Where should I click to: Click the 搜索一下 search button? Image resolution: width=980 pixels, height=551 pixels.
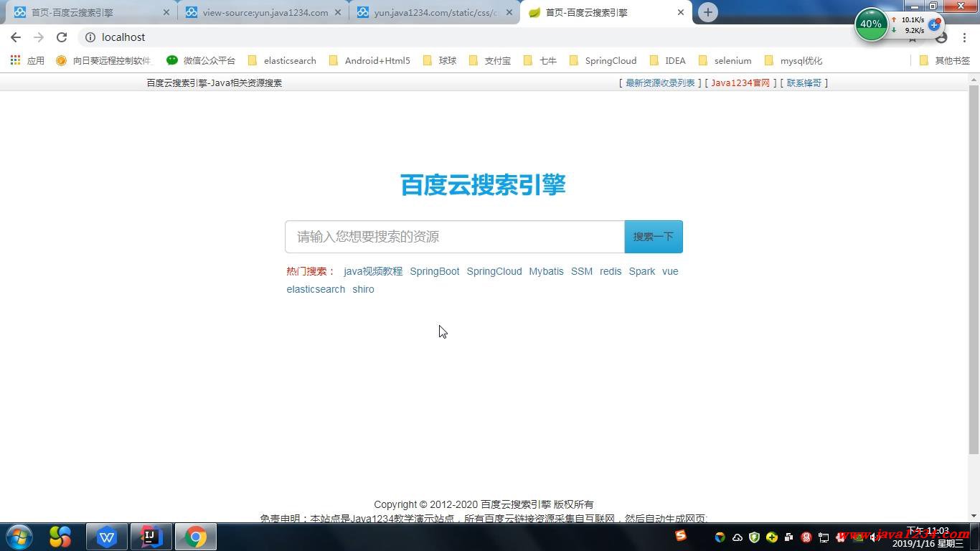coord(654,237)
